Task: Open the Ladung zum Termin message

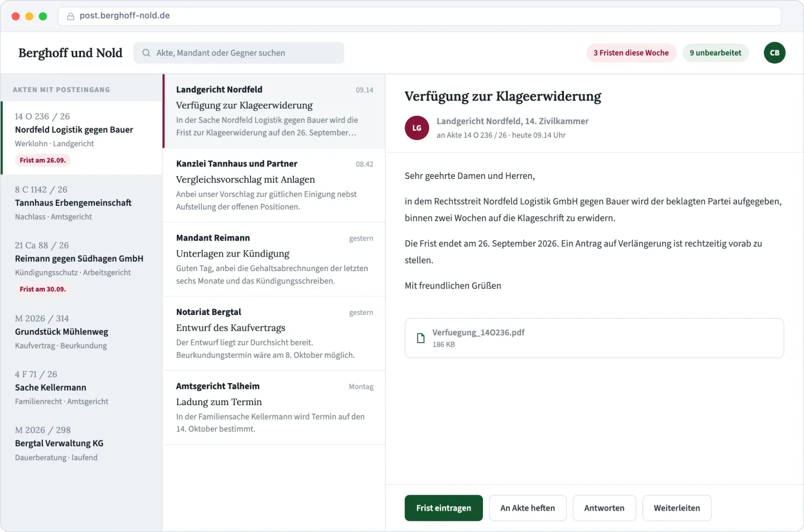Action: tap(274, 408)
